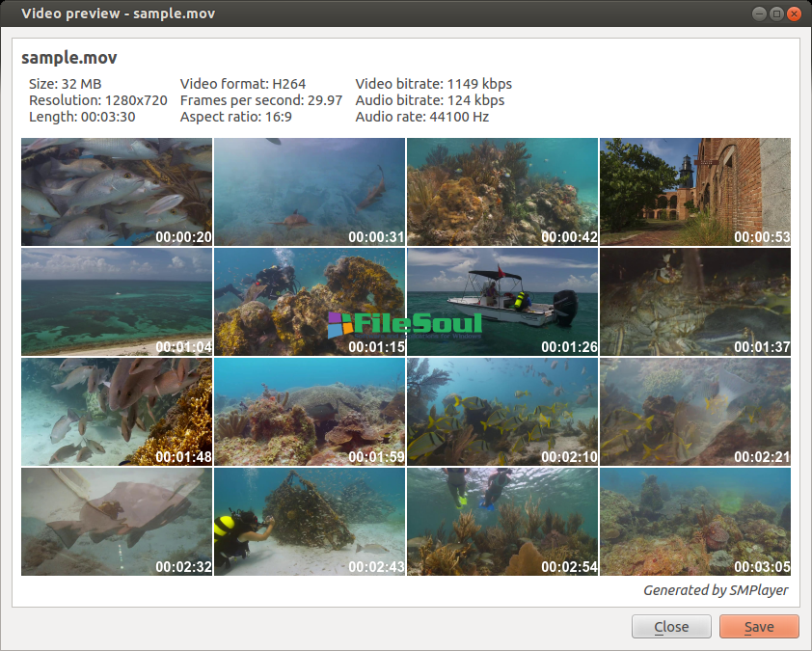Click the shoreline thumbnail at 00:01:04
The image size is (812, 651).
117,302
